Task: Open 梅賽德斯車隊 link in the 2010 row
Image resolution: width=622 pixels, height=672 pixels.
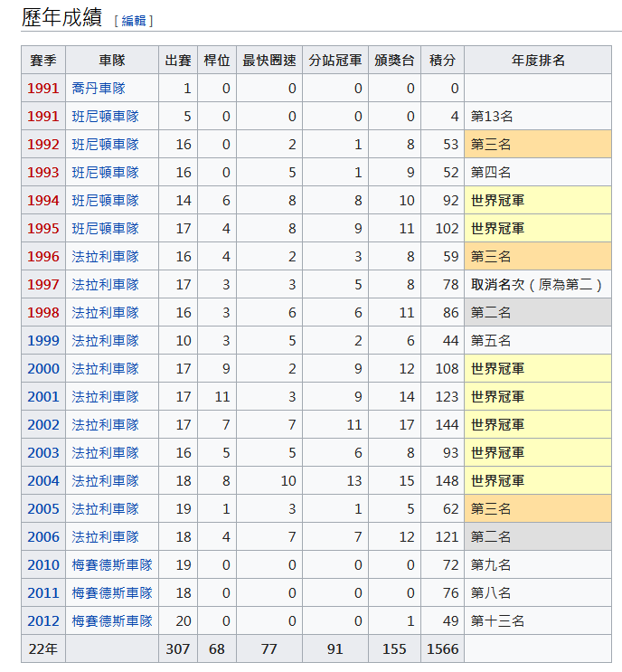Action: pos(112,565)
